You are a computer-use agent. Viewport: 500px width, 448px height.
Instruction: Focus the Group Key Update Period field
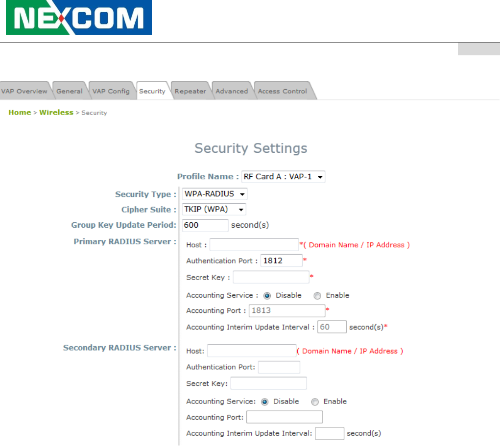[205, 225]
